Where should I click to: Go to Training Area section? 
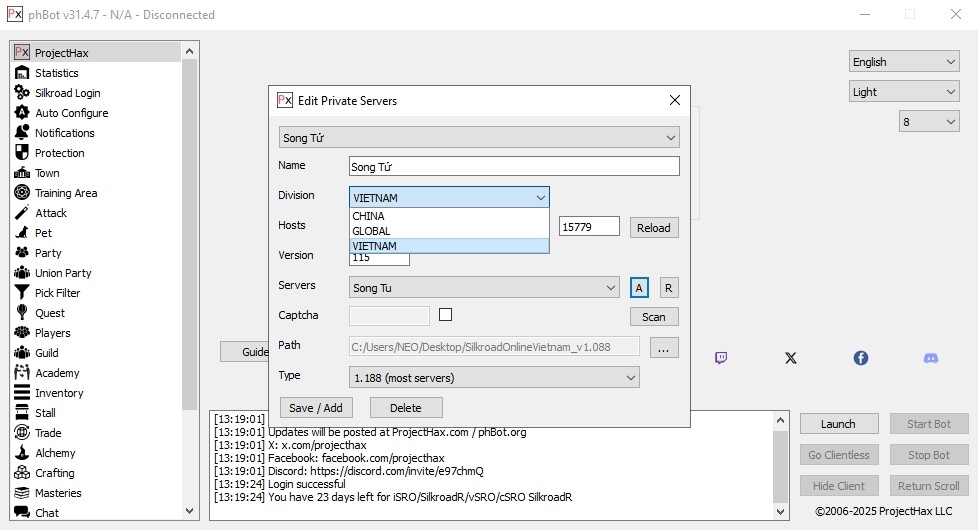[x=65, y=193]
